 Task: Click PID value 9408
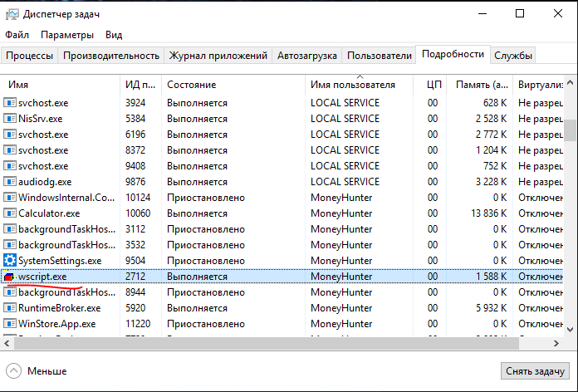135,166
